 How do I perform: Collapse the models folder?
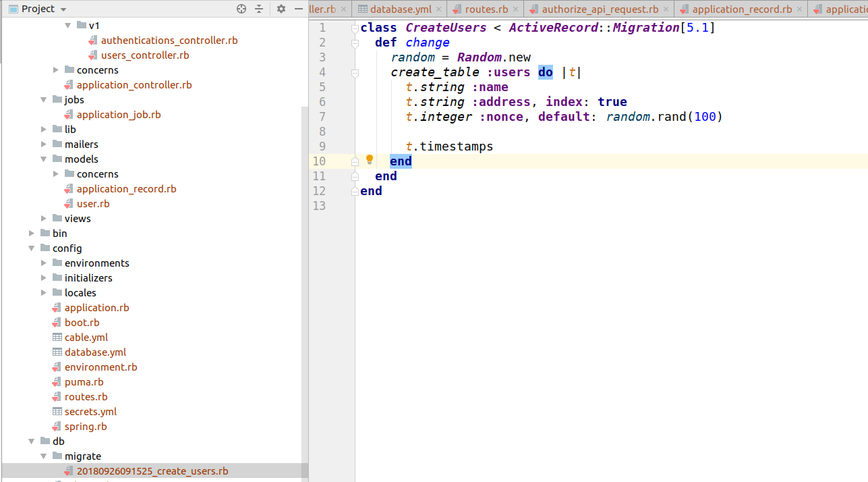click(x=44, y=159)
